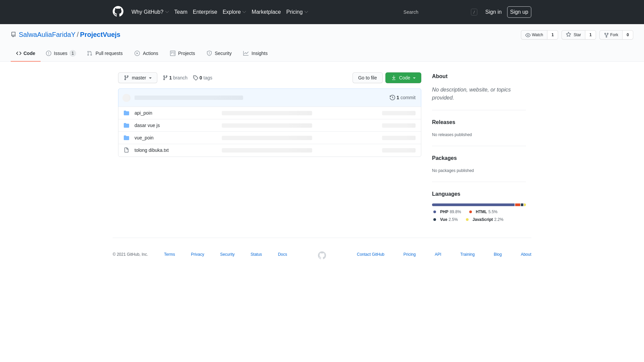Open Status in footer
Image resolution: width=644 pixels, height=362 pixels.
click(256, 254)
